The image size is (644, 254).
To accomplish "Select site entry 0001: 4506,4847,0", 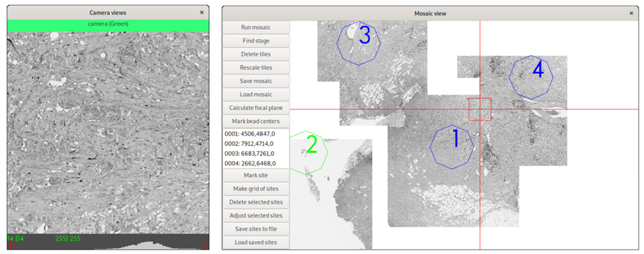I will [256, 134].
